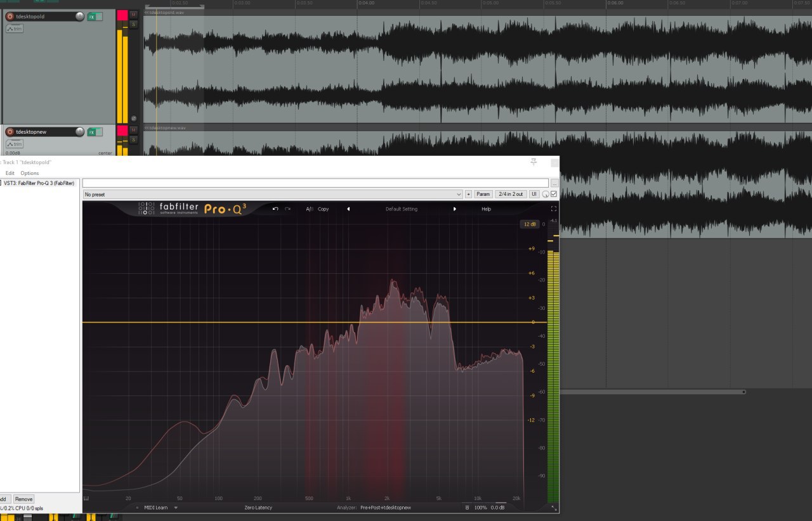Open trim envelope button on tdesktopold

[14, 29]
